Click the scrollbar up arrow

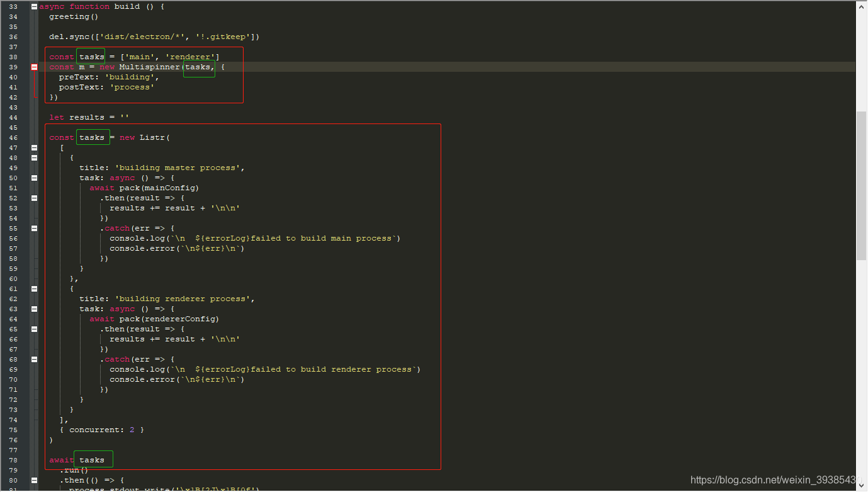pos(862,6)
